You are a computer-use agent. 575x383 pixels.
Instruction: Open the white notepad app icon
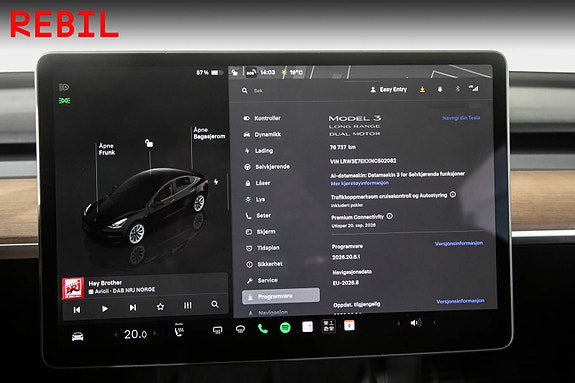(307, 327)
